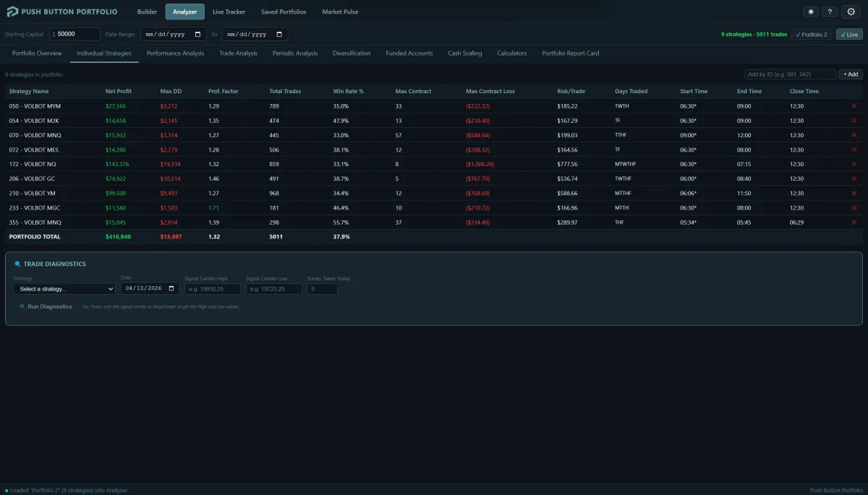
Task: Open Cash Scaling subtab
Action: tap(465, 53)
